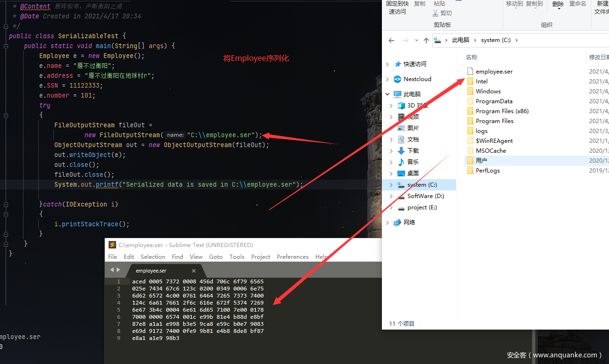This screenshot has height=364, width=609.
Task: Open the Selection menu in Sublime Text
Action: pyautogui.click(x=153, y=257)
